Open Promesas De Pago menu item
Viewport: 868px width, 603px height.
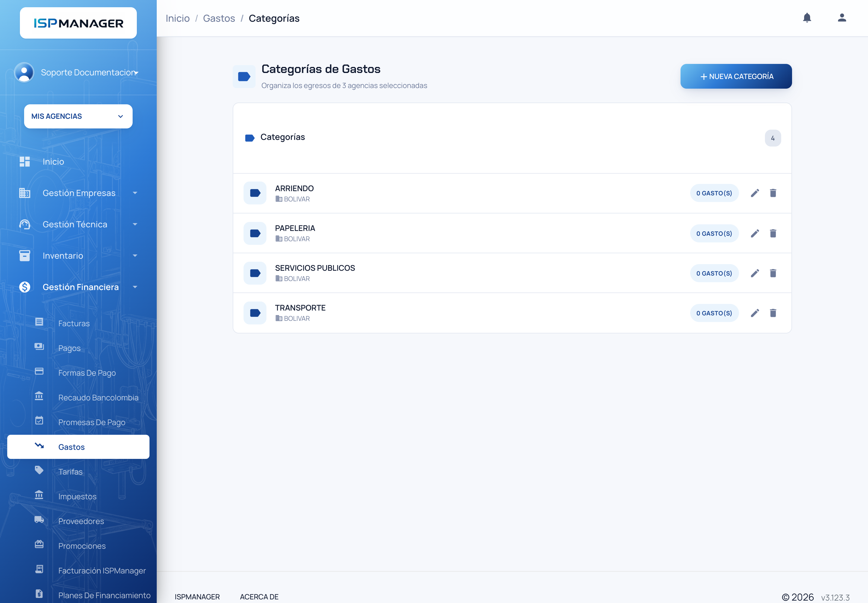click(78, 422)
